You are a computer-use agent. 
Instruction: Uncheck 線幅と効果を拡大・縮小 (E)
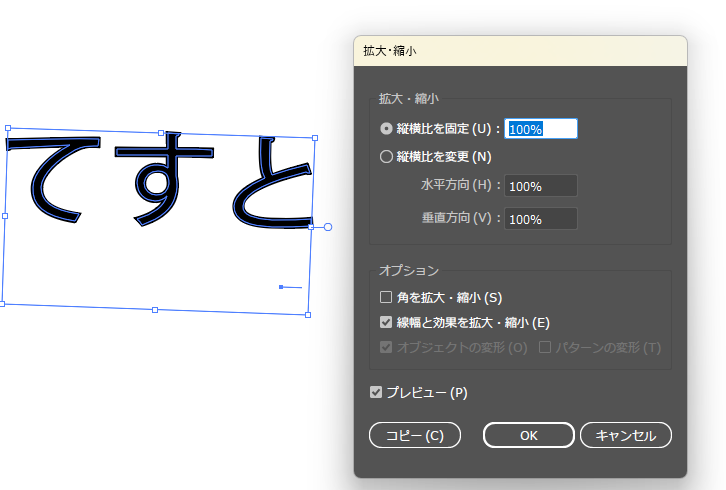(x=386, y=323)
